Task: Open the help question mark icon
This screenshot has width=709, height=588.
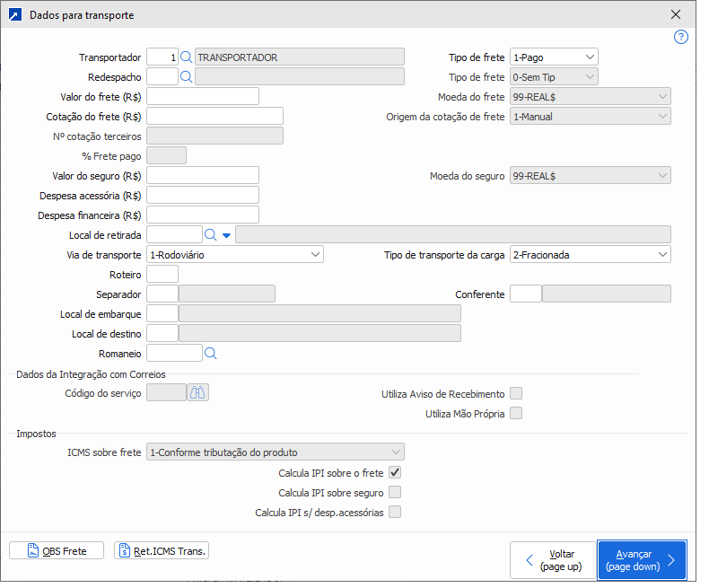Action: click(x=681, y=37)
